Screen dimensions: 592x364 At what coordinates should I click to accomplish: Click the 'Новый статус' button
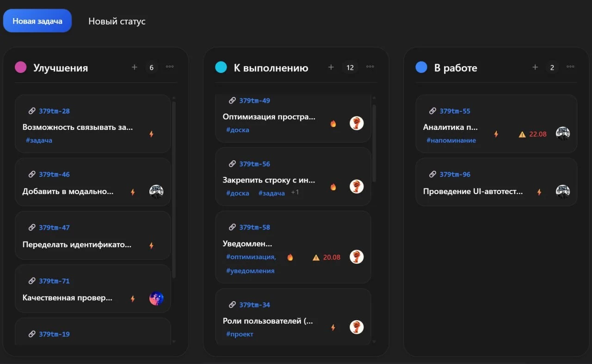coord(117,21)
